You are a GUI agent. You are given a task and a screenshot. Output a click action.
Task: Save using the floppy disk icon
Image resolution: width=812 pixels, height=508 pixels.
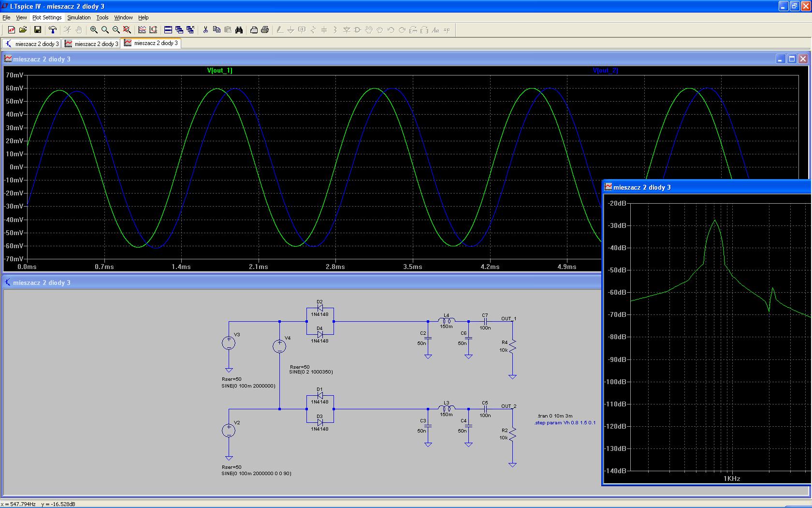pyautogui.click(x=37, y=30)
